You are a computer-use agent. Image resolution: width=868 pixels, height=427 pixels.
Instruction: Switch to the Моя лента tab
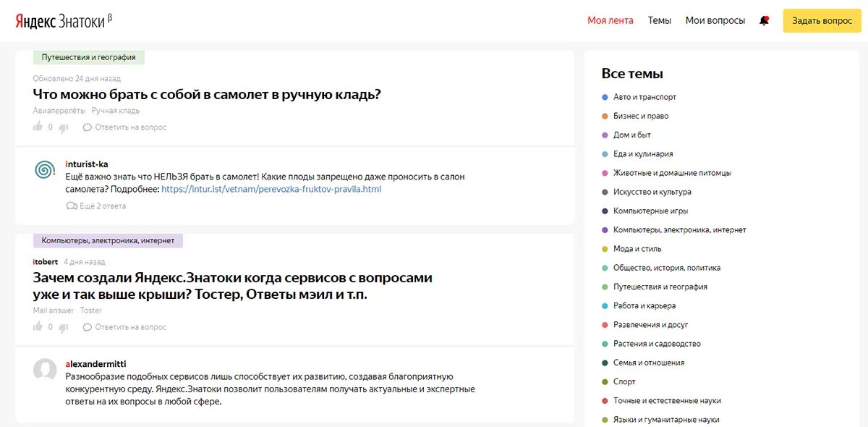tap(610, 20)
